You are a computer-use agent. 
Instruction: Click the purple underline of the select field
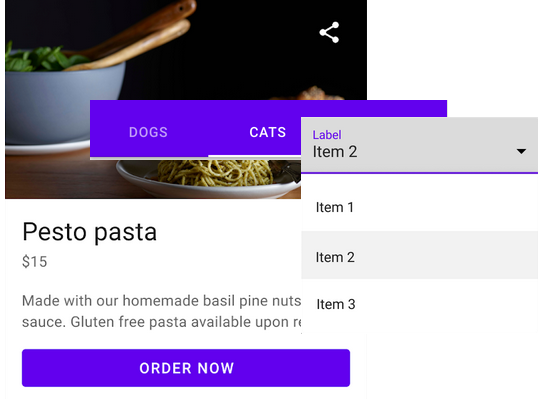pos(419,173)
